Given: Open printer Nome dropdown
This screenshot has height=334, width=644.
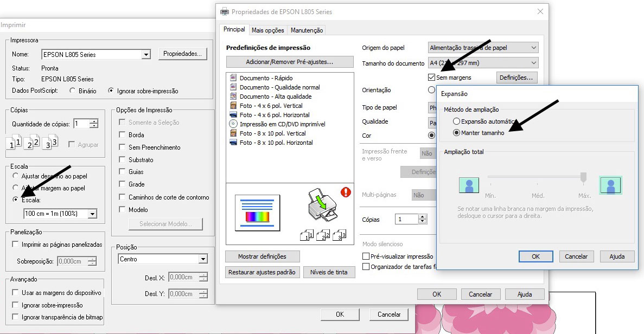Looking at the screenshot, I should 146,54.
